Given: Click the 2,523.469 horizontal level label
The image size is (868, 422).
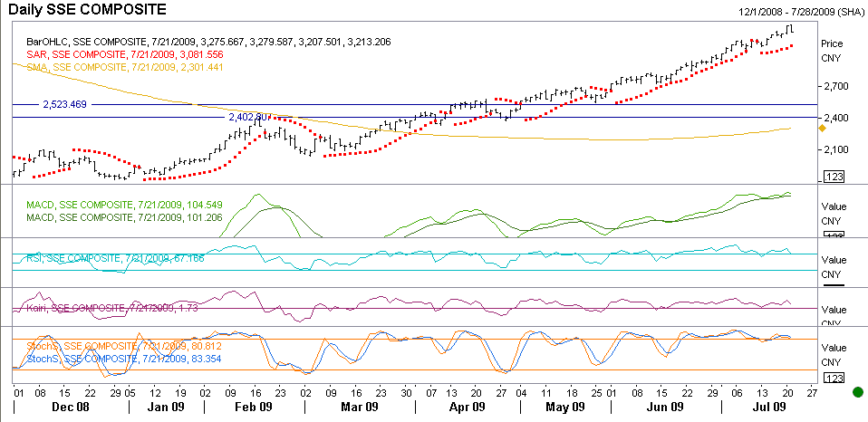Looking at the screenshot, I should [66, 104].
